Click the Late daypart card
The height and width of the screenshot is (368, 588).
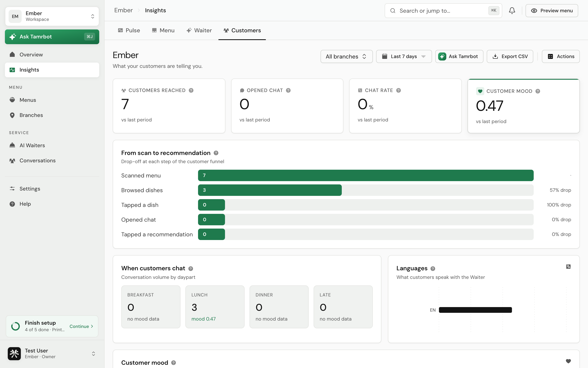tap(343, 307)
